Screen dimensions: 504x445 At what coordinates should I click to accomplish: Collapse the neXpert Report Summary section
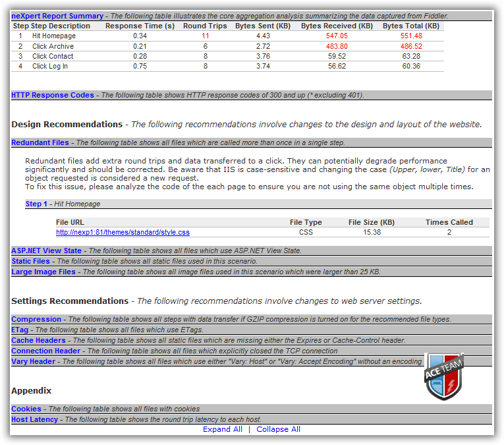[x=57, y=16]
